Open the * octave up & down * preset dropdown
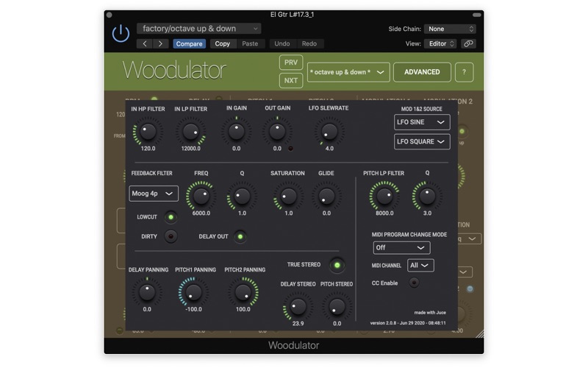 [348, 71]
